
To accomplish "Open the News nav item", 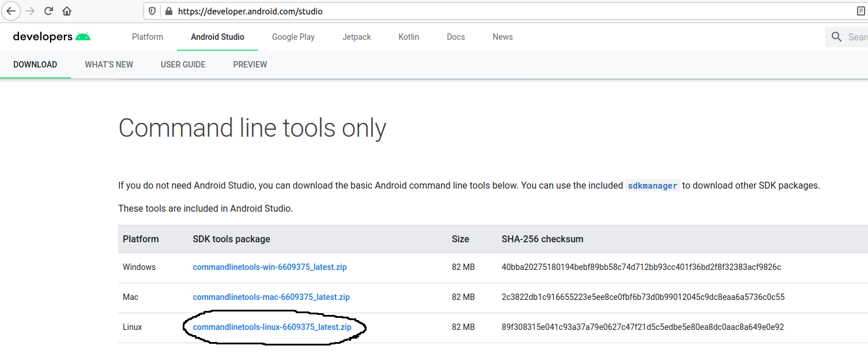I will coord(503,37).
